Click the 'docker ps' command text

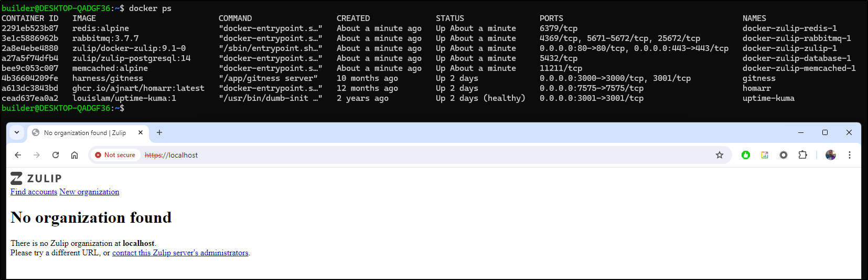click(150, 8)
